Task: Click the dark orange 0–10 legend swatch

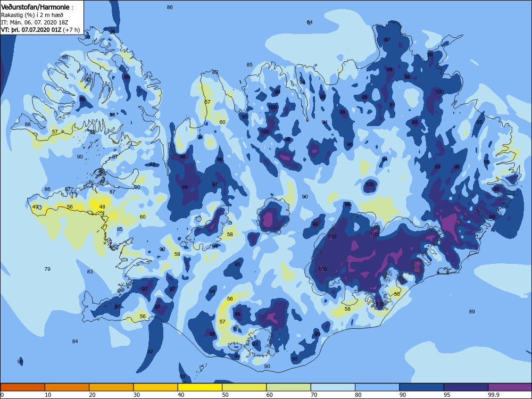Action: [22, 387]
